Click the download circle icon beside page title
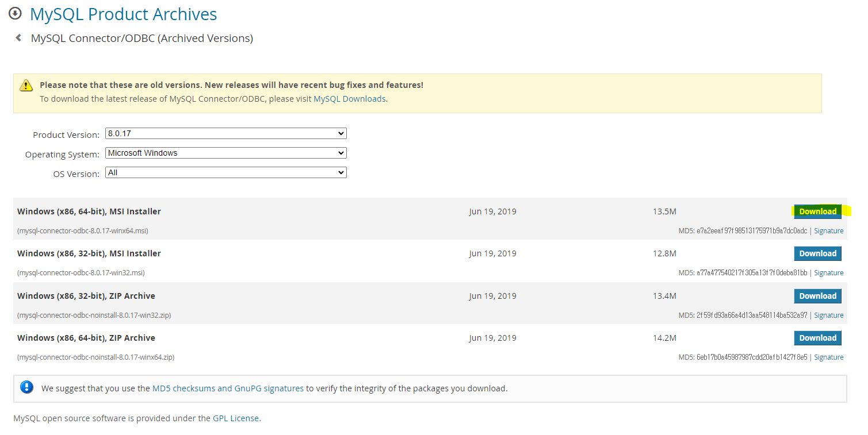This screenshot has height=435, width=868. pos(16,13)
